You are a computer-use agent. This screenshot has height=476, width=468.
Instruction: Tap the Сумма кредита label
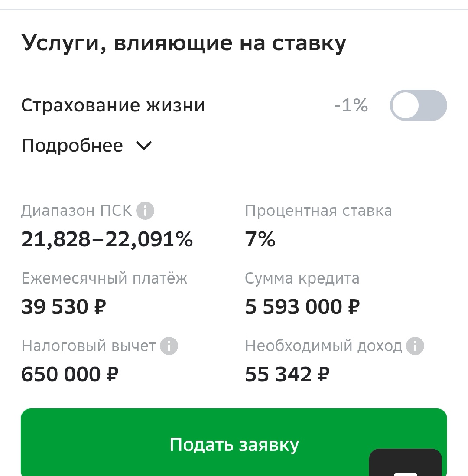[x=302, y=278]
